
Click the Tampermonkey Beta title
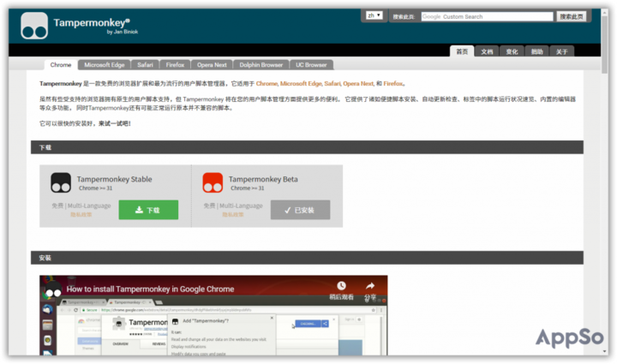[x=263, y=179]
